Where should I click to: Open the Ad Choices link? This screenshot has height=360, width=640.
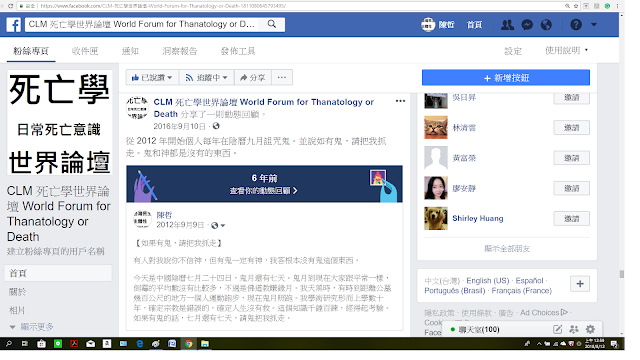(x=544, y=313)
